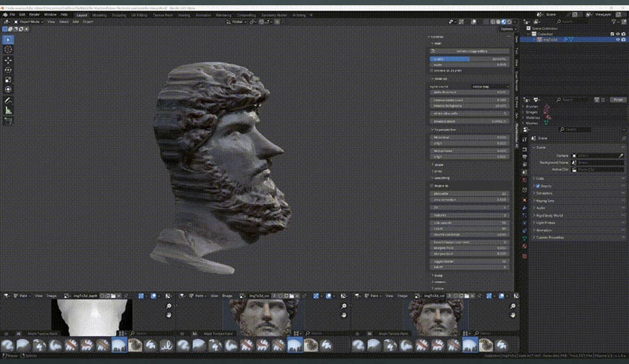Open the outliner filter funnel icon
Viewport: 629px width, 364px height.
614,22
